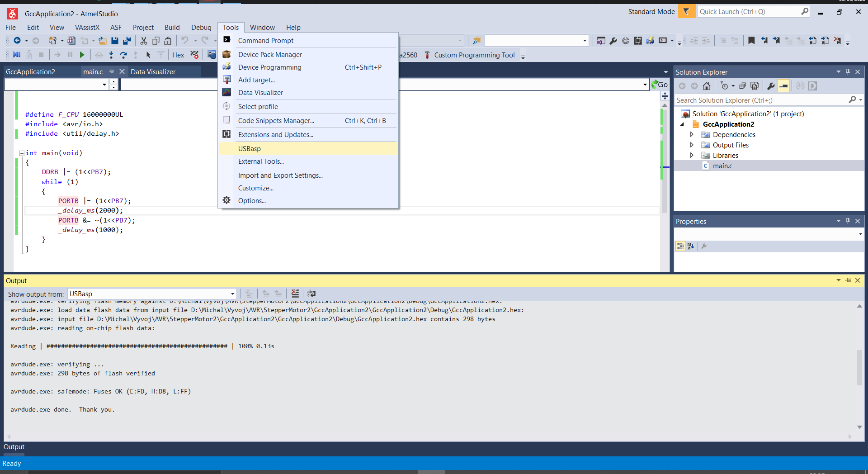Open Device Programming from Tools menu
The image size is (868, 474).
click(269, 67)
